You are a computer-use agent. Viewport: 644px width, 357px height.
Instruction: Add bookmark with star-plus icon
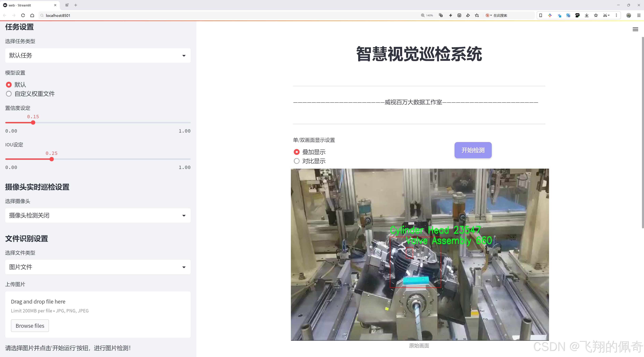coord(477,15)
